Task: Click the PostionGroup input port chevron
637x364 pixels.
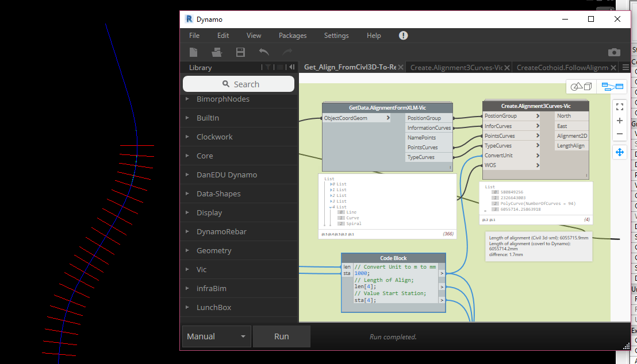Action: tap(538, 115)
